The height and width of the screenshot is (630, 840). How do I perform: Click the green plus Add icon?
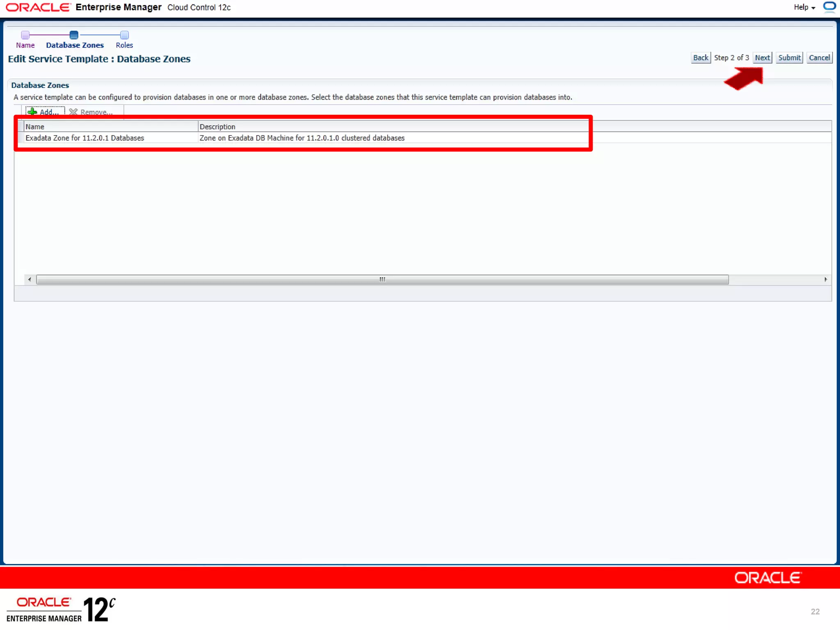point(32,112)
